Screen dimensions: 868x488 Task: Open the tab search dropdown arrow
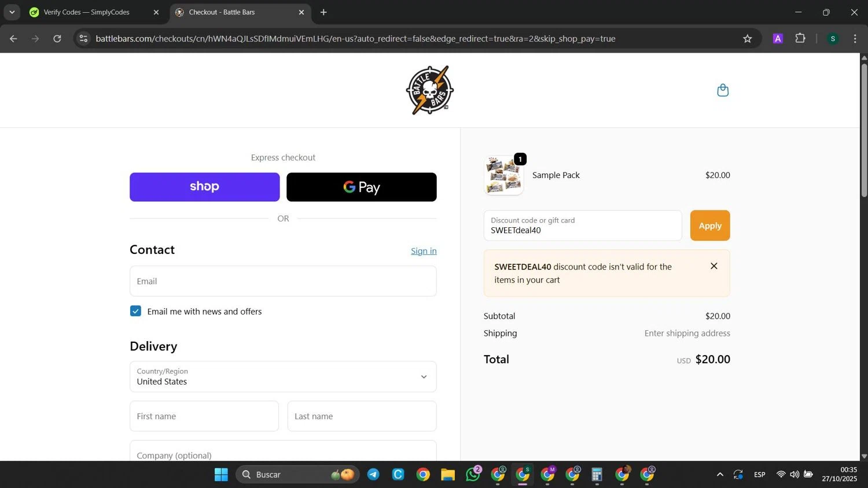point(12,12)
